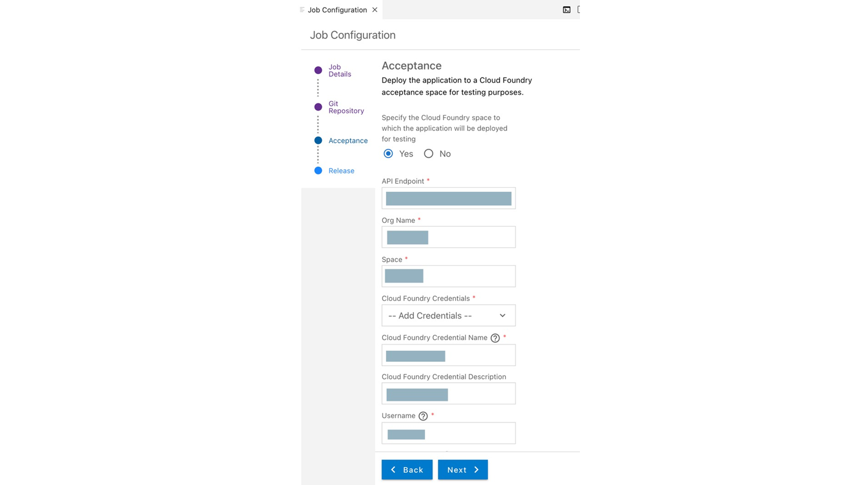Screen dimensions: 868x485
Task: Choose the No radio button
Action: (429, 154)
